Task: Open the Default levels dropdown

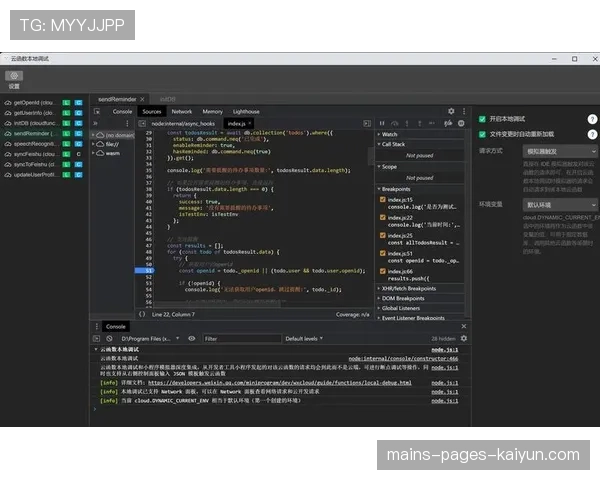Action: pyautogui.click(x=304, y=339)
